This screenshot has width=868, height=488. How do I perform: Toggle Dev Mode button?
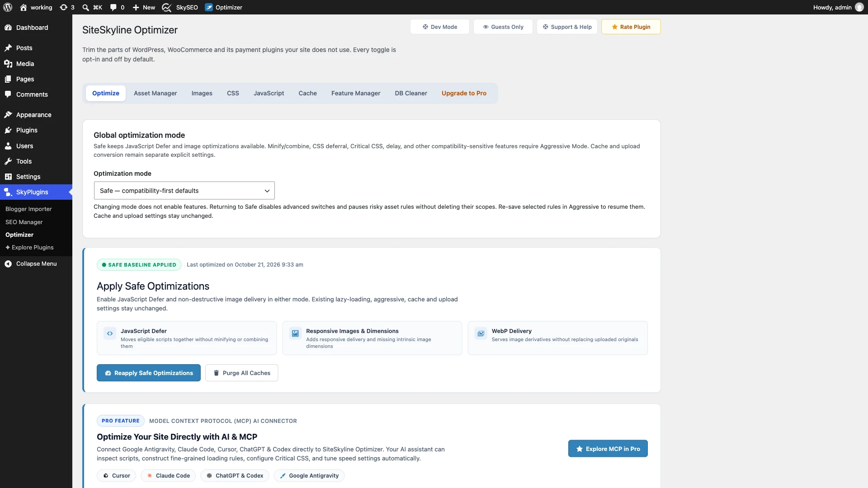click(x=440, y=27)
